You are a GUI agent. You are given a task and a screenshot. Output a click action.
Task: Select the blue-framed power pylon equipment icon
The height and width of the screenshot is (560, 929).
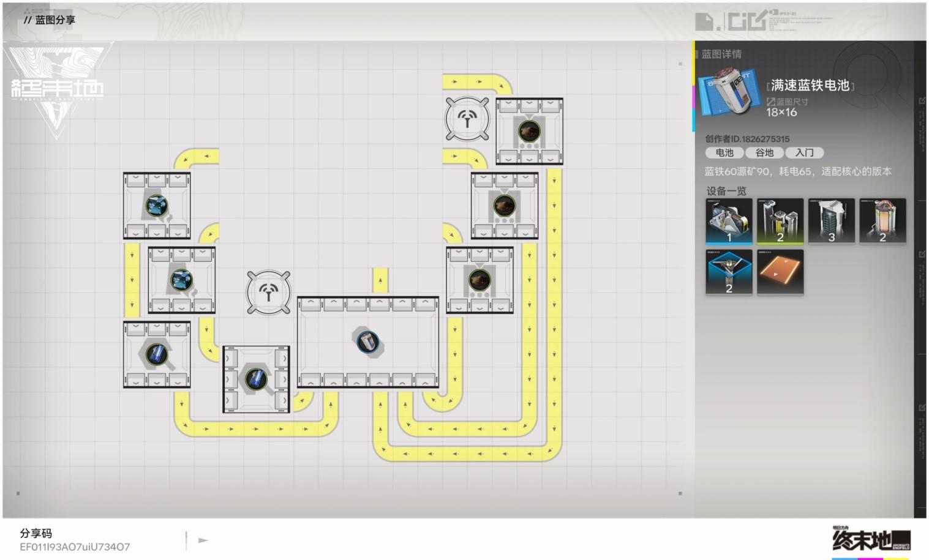(729, 272)
